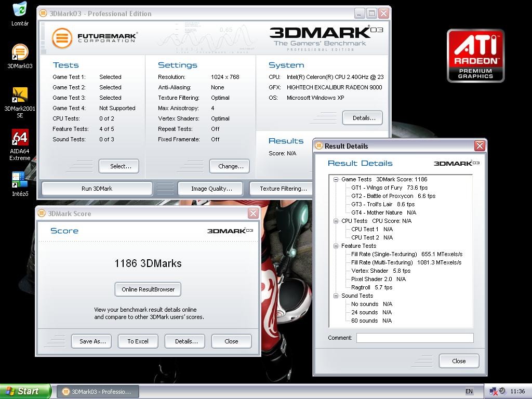Image resolution: width=532 pixels, height=399 pixels.
Task: Click the Online ResultBrowser button
Action: [148, 289]
